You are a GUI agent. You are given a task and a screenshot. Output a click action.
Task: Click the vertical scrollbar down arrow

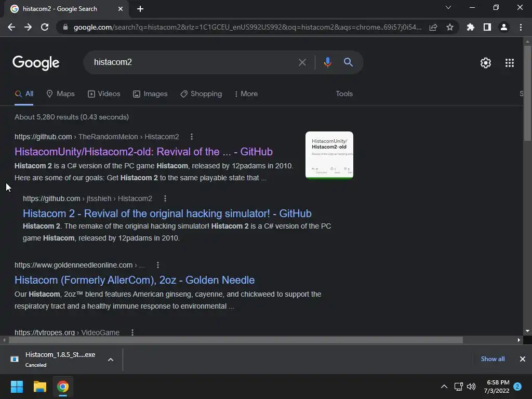point(527,331)
